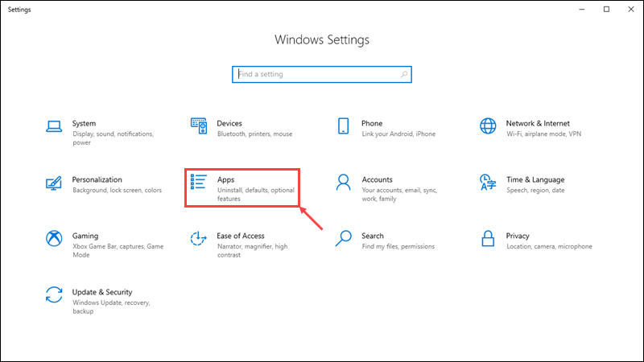This screenshot has width=644, height=362.
Task: Focus the Find a setting search field
Action: pyautogui.click(x=322, y=74)
